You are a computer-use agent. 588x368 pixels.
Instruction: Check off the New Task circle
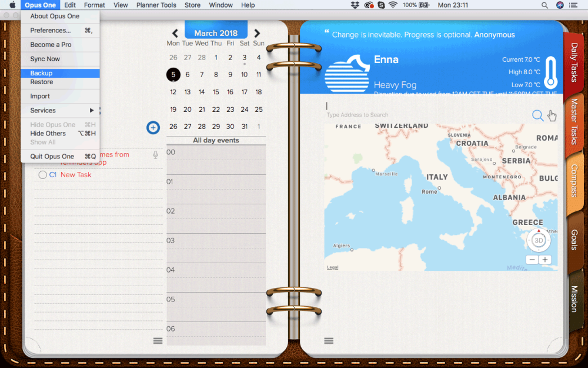(x=42, y=174)
